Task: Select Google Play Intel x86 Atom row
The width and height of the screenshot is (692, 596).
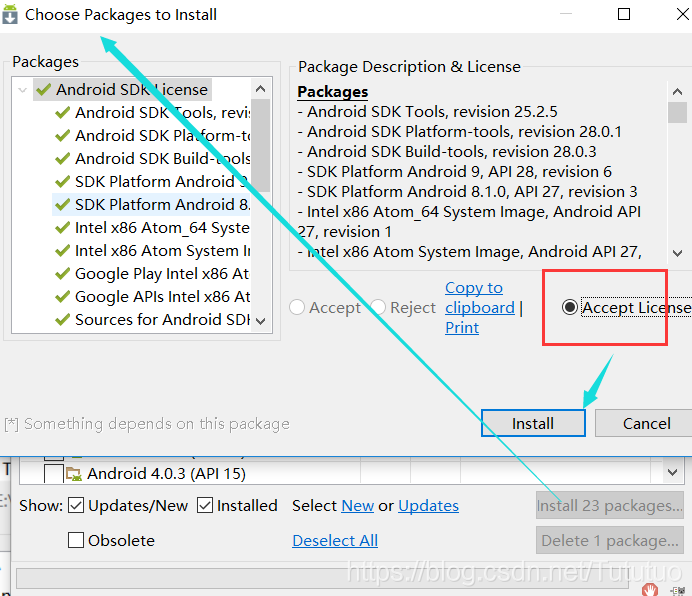Action: tap(152, 274)
